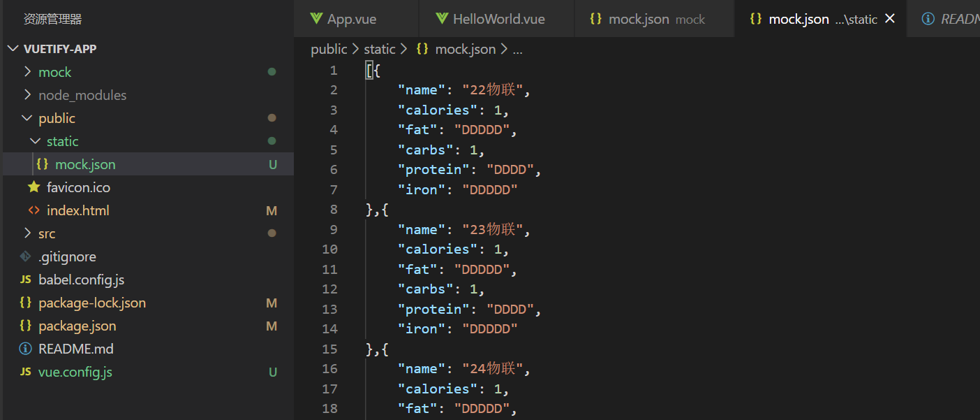Click the braces icon beside explorer mock.json
Screen dimensions: 980x420
[42, 164]
